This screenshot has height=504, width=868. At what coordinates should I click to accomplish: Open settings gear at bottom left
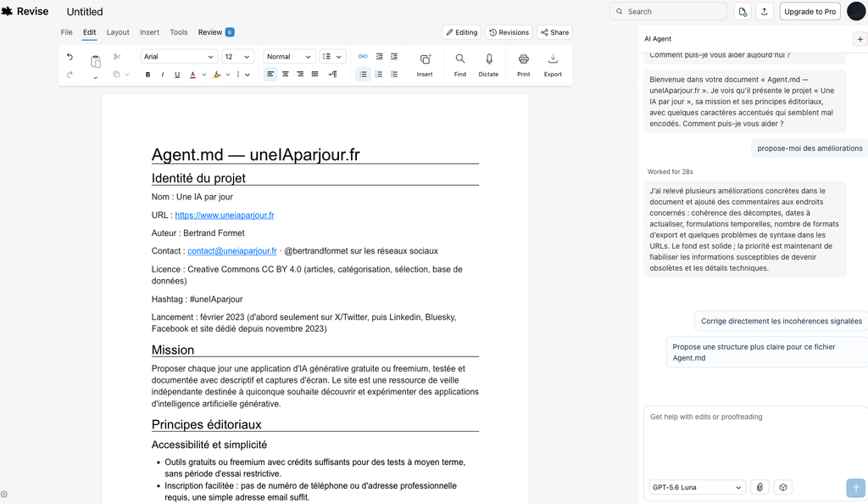pyautogui.click(x=4, y=494)
